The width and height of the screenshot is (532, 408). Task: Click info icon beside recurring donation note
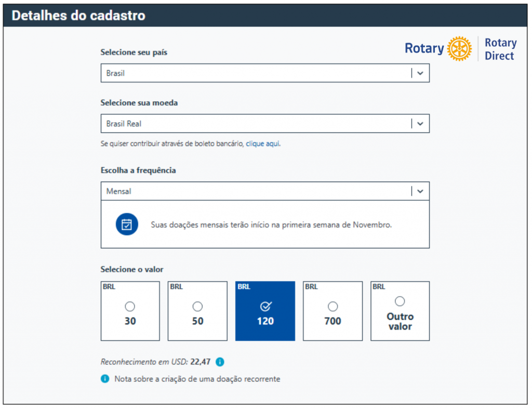click(x=105, y=379)
